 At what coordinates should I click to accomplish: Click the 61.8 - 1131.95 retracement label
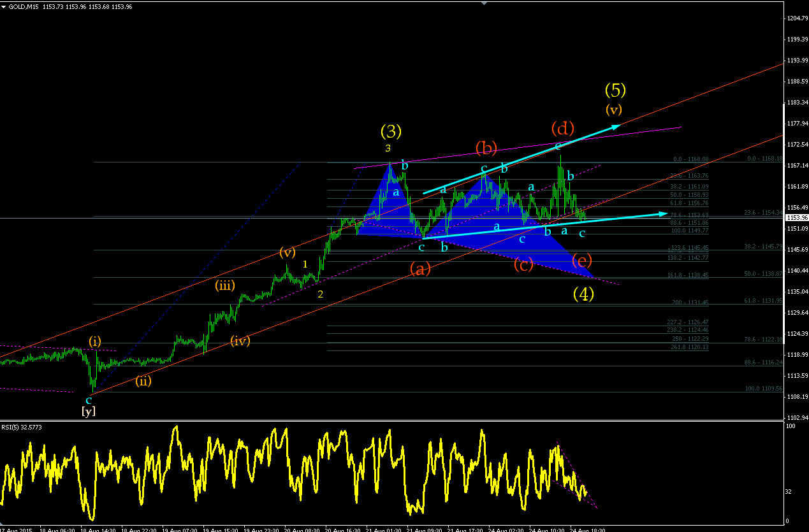point(762,300)
